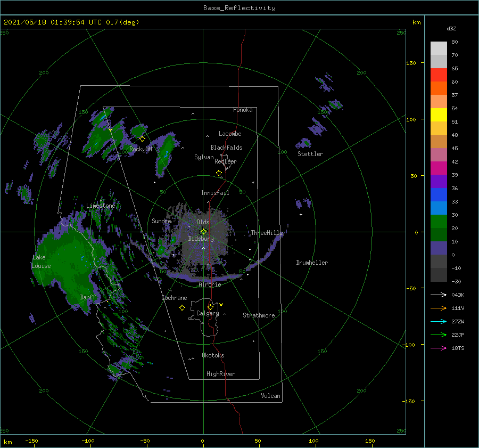Click the Calgary city label
Viewport: 479px width, 448px height.
tap(208, 313)
